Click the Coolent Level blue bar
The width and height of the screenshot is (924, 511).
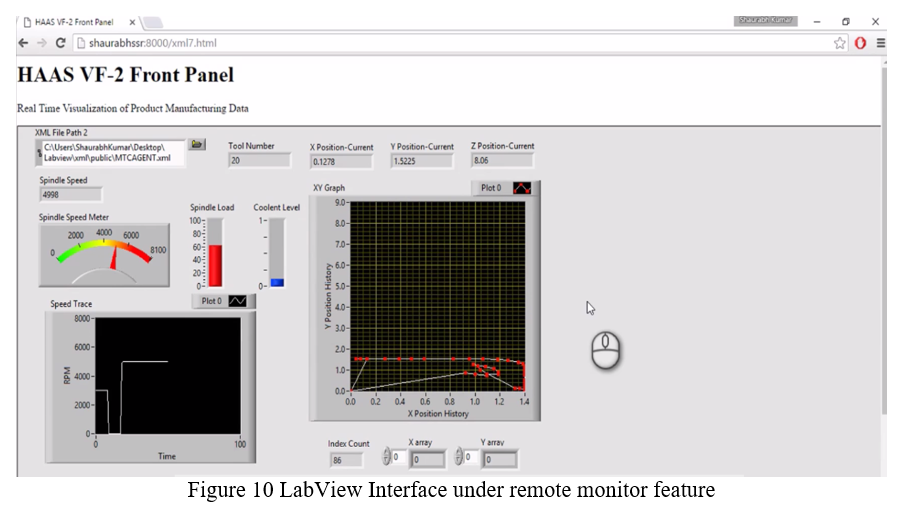(276, 282)
